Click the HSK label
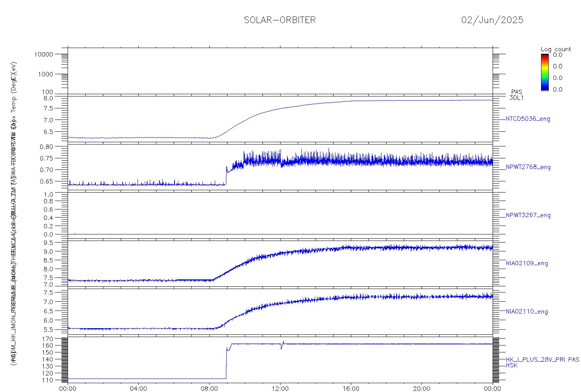Image resolution: width=581 pixels, height=392 pixels. point(511,365)
